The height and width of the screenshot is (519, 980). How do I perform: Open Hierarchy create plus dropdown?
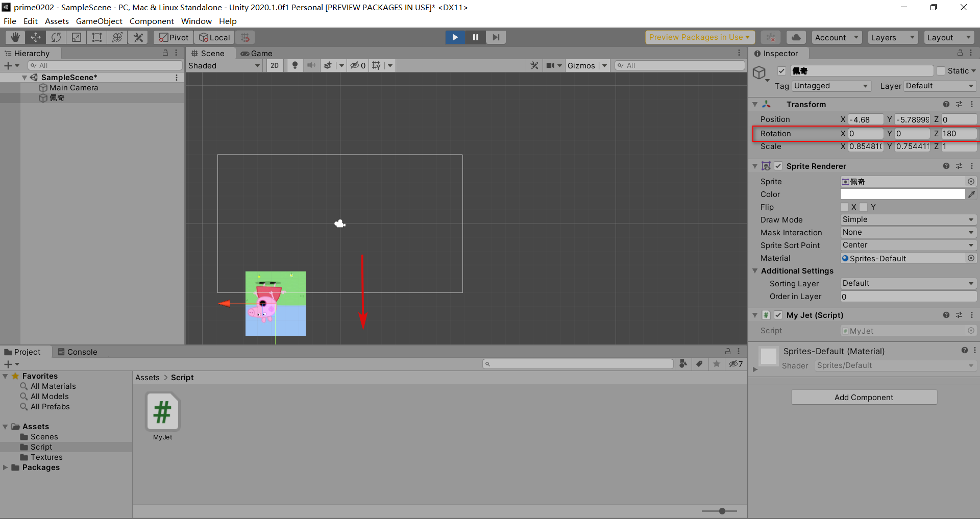(11, 65)
